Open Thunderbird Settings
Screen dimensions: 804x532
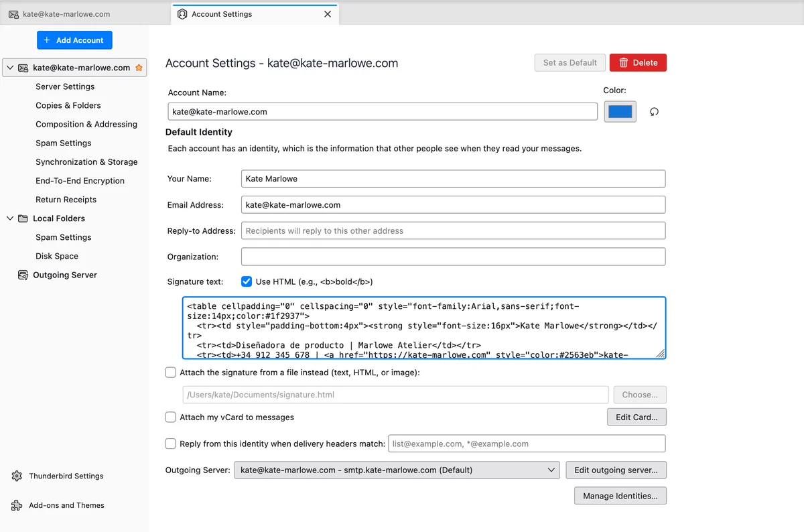pos(66,476)
